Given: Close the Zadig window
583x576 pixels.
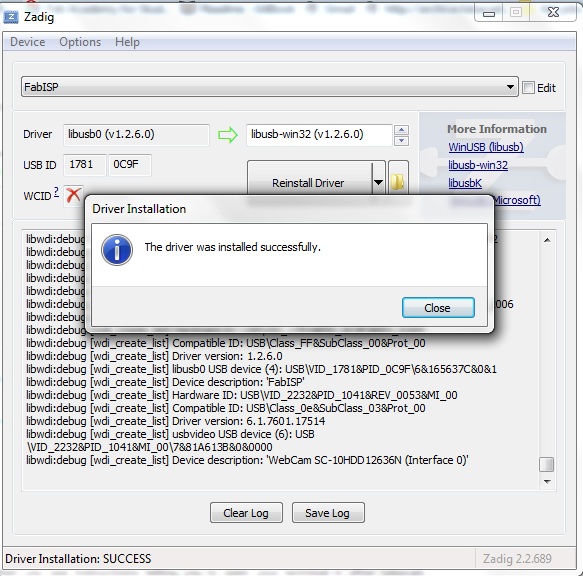Looking at the screenshot, I should 553,13.
